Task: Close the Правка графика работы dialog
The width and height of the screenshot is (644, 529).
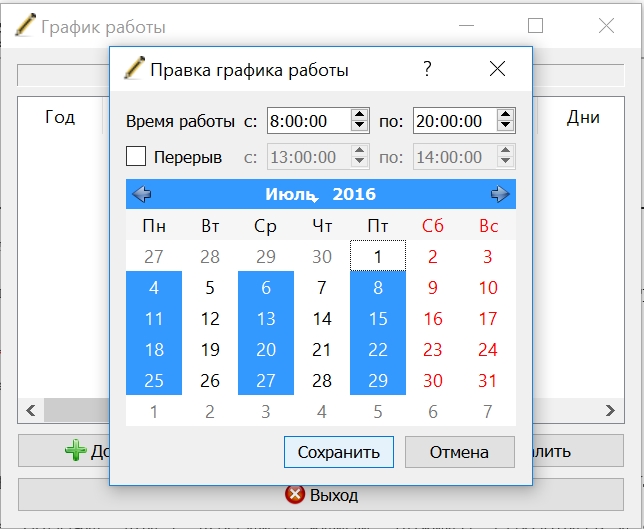Action: (497, 69)
